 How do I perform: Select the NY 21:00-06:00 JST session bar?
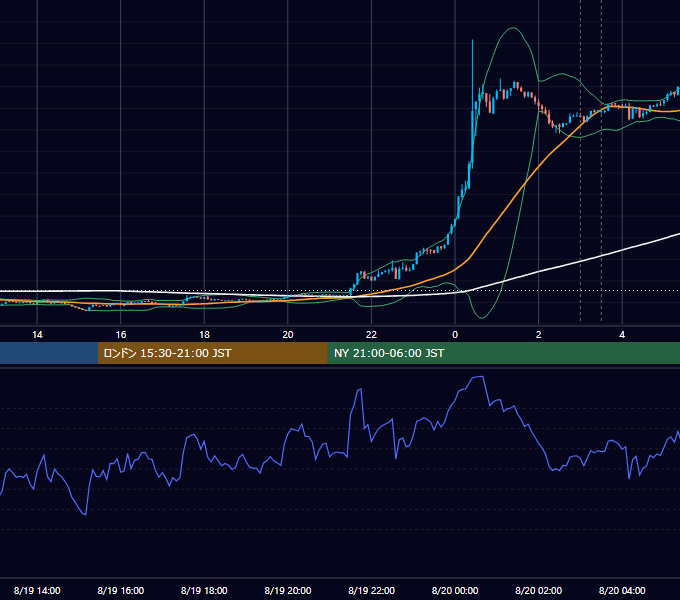pos(503,353)
